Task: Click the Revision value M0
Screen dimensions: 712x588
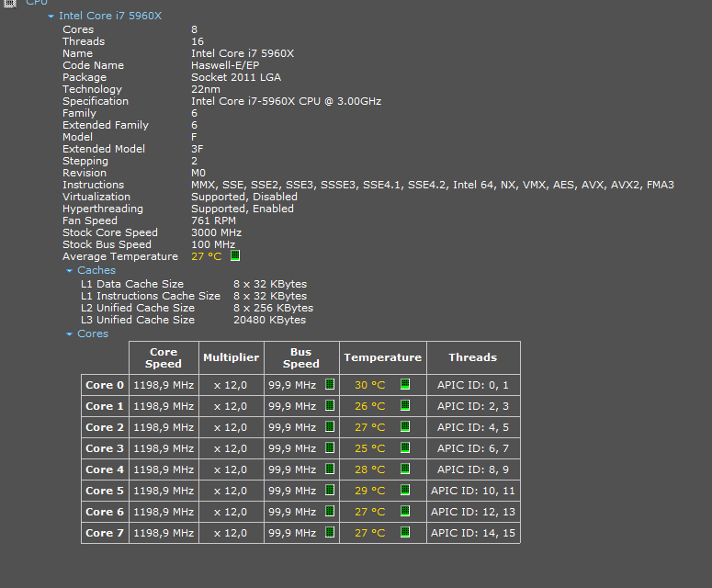Action: point(198,173)
